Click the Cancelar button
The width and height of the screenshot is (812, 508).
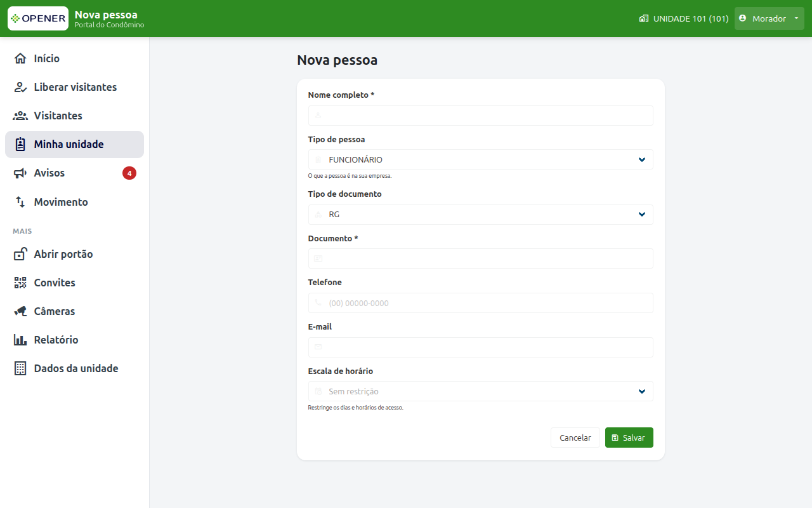click(x=575, y=438)
